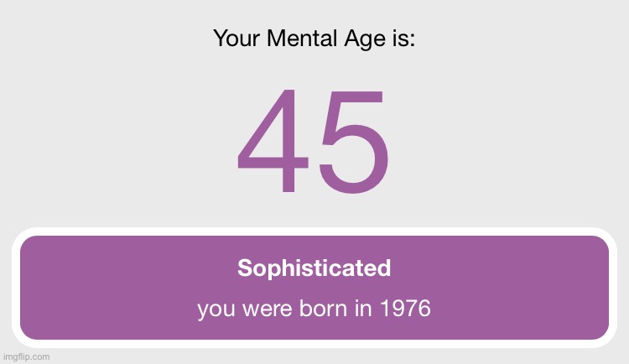Pick the purple color of the result card
The height and width of the screenshot is (364, 629).
pyautogui.click(x=101, y=285)
